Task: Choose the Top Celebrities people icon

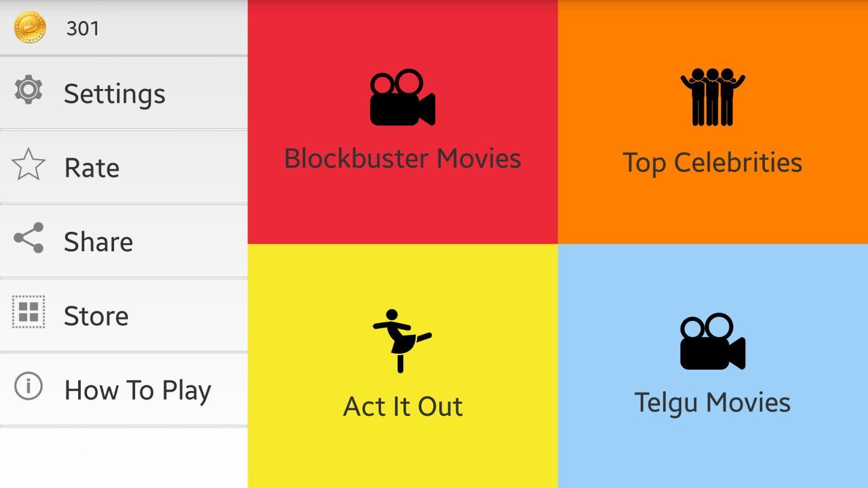Action: [712, 97]
